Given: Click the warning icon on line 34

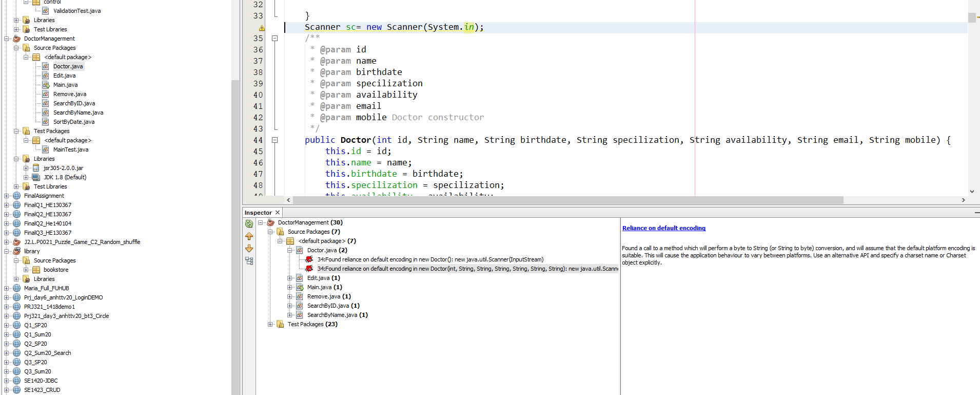Looking at the screenshot, I should tap(262, 28).
